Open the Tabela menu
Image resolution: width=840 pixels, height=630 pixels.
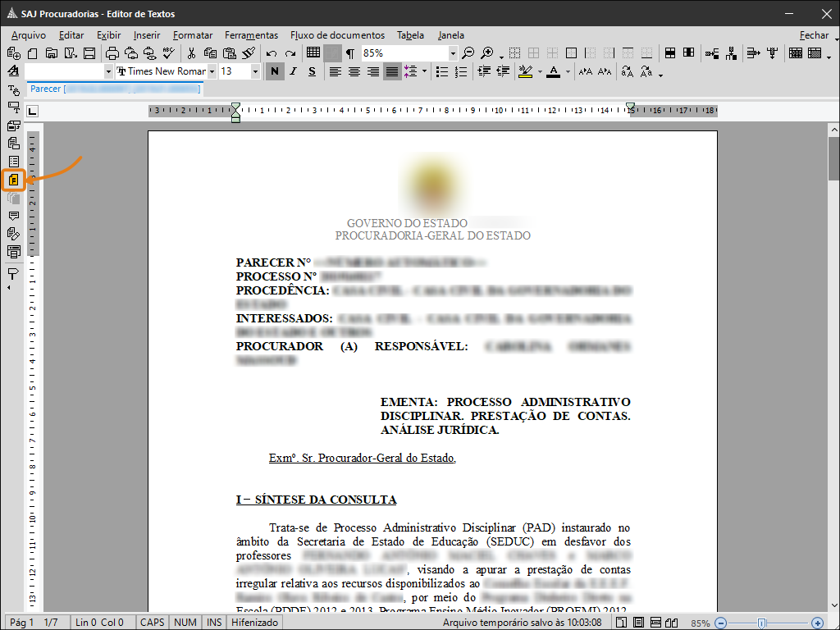pos(410,35)
